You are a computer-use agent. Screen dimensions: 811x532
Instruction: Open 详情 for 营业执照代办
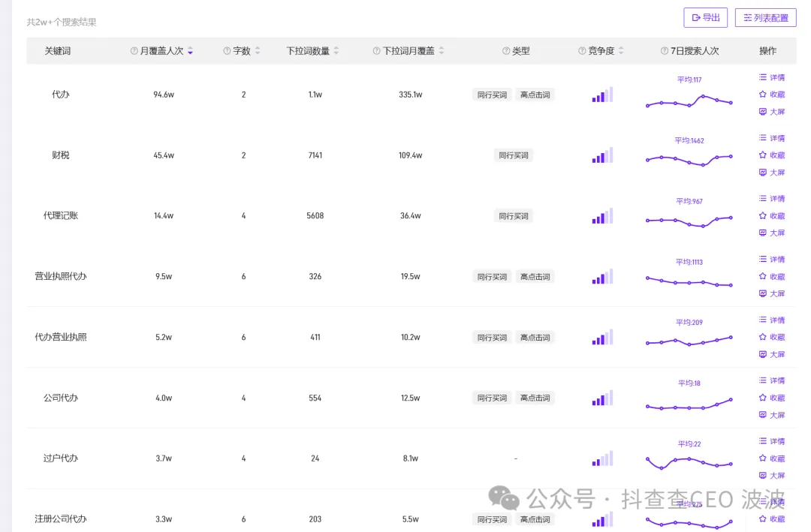click(x=771, y=260)
